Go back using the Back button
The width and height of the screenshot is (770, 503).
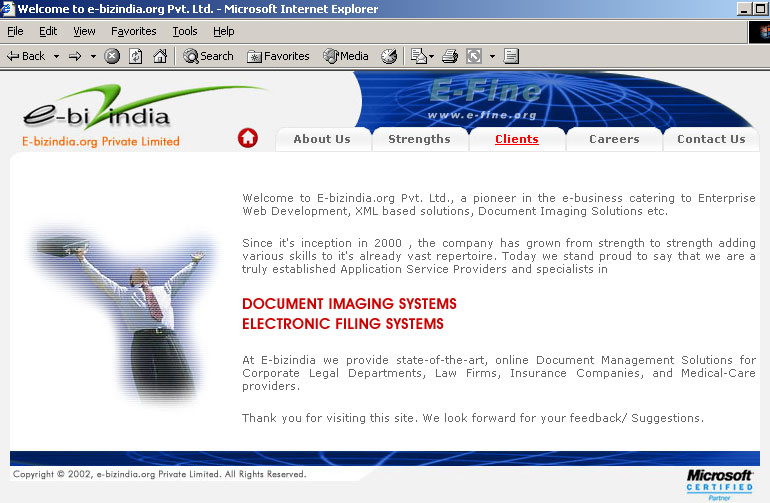point(26,56)
